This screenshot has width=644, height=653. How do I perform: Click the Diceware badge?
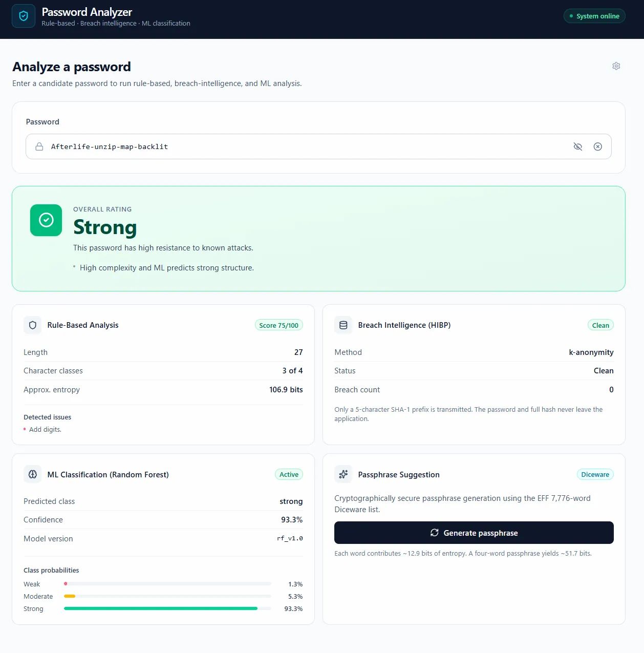pos(595,475)
